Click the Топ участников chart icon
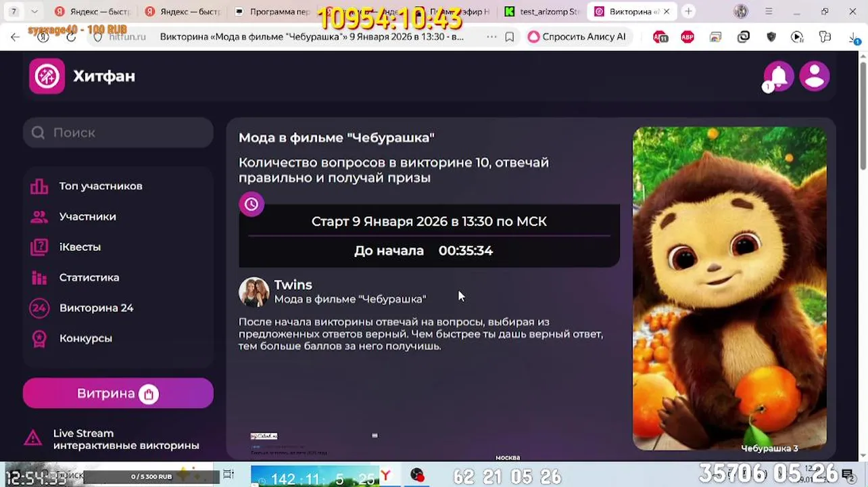The image size is (868, 487). (x=39, y=186)
